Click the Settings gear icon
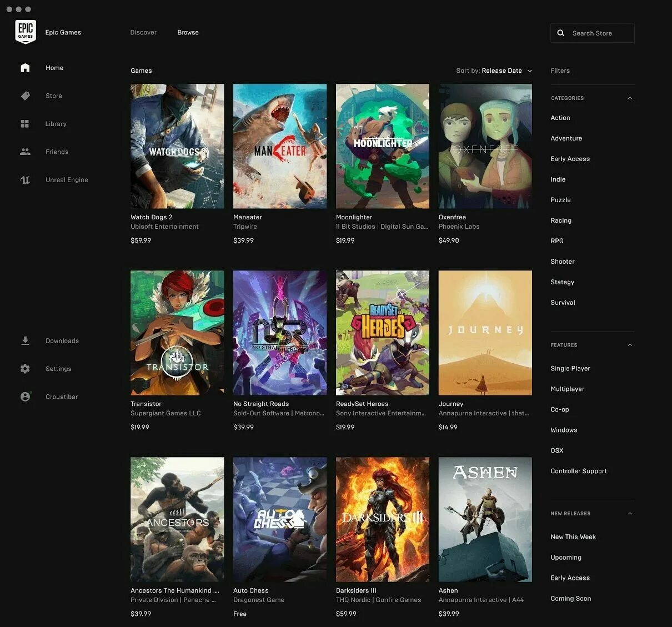Screen dimensions: 672x627 pos(25,369)
